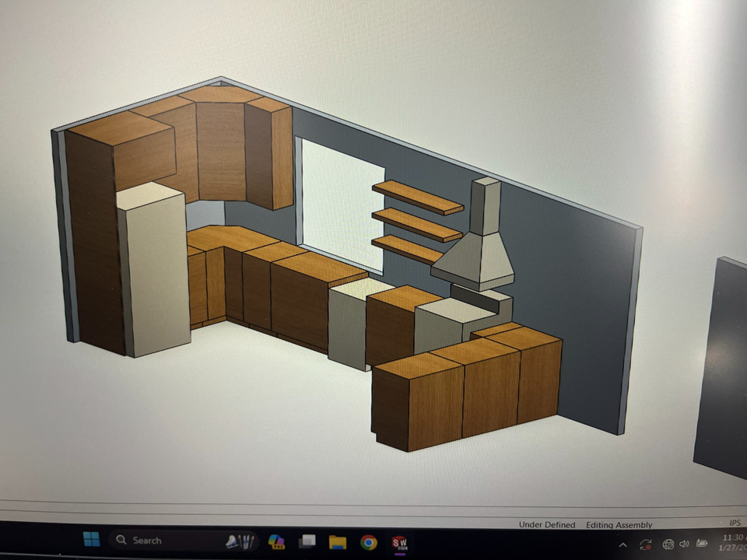Select the white dishwasher under the counter
Viewport: 747px width, 560px height.
[x=347, y=324]
